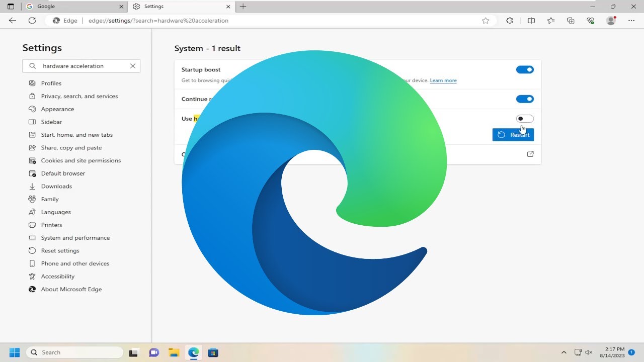644x362 pixels.
Task: Open Sidebar settings page
Action: [x=51, y=122]
